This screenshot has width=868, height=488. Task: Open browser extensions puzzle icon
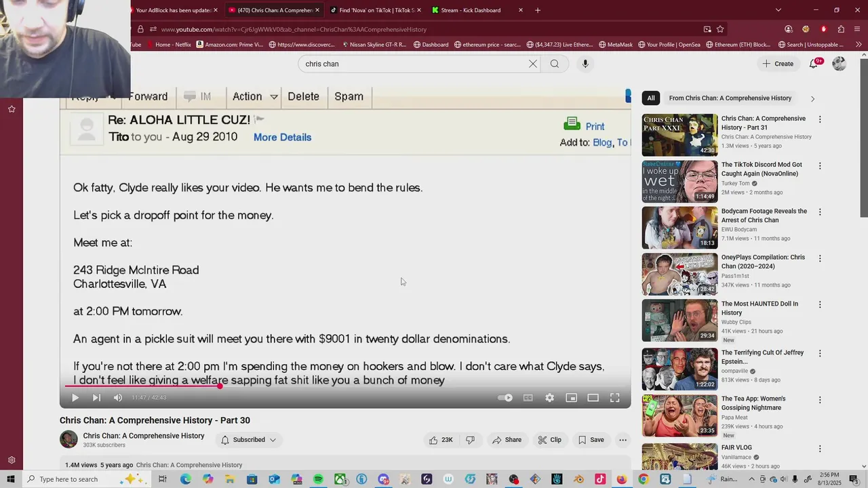(841, 29)
